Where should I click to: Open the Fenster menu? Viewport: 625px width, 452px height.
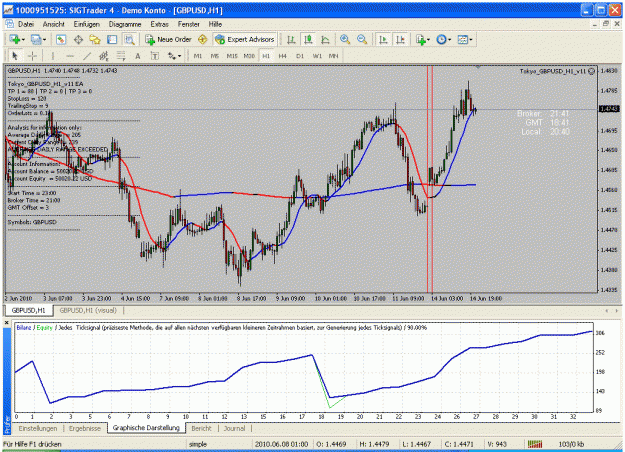tap(189, 24)
